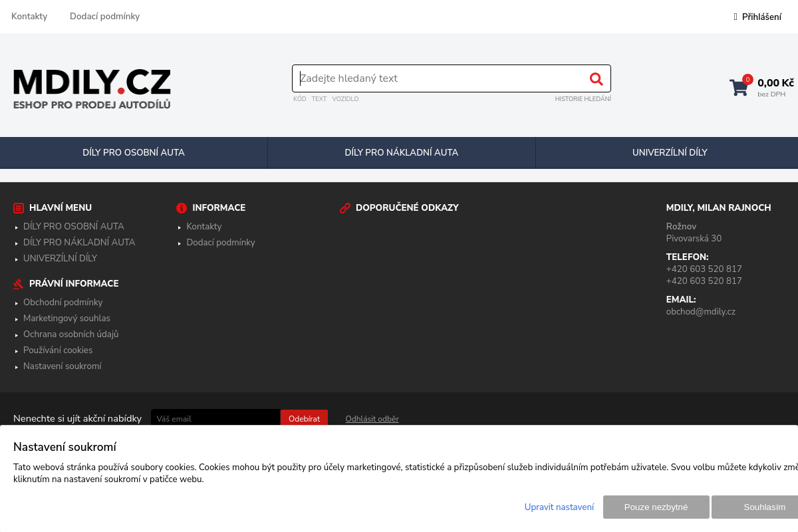The image size is (798, 532).
Task: Click the info icon next to INFORMACE
Action: click(181, 207)
